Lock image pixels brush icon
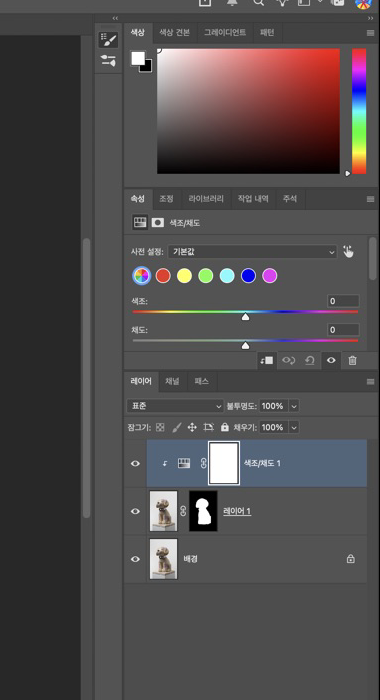The image size is (380, 700). (x=176, y=427)
